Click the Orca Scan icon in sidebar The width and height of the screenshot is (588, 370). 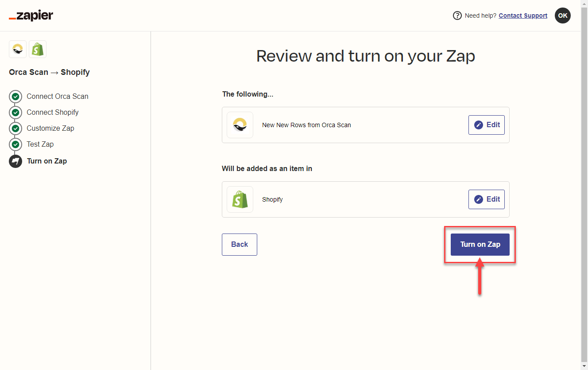click(x=18, y=50)
